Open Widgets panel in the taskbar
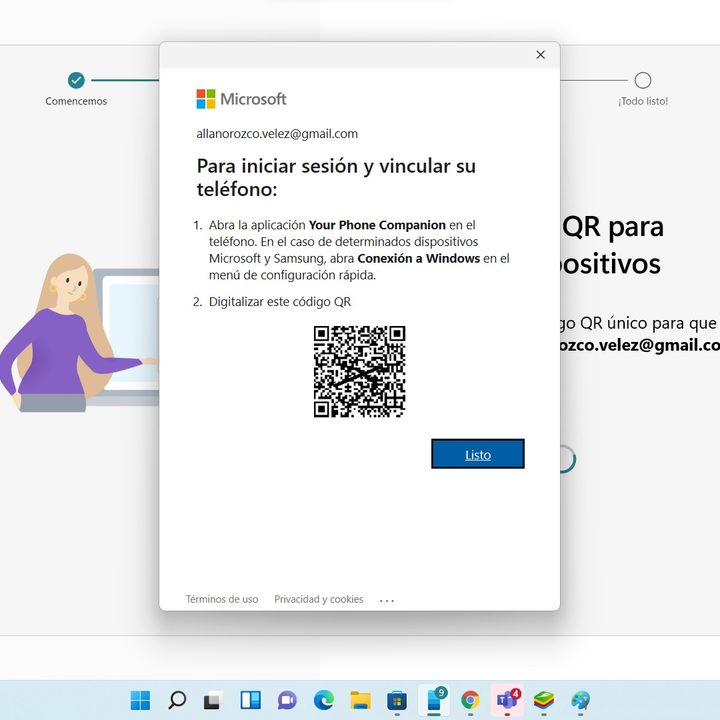 (250, 700)
